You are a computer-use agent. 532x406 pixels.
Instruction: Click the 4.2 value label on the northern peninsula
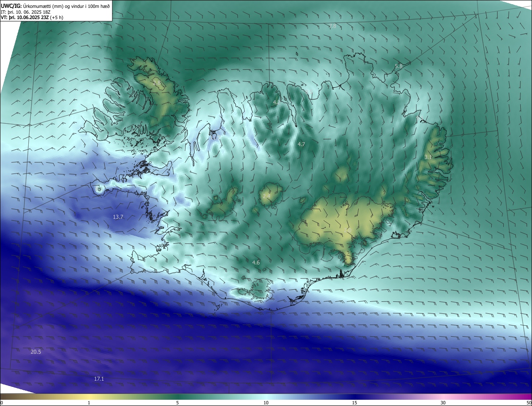click(276, 102)
